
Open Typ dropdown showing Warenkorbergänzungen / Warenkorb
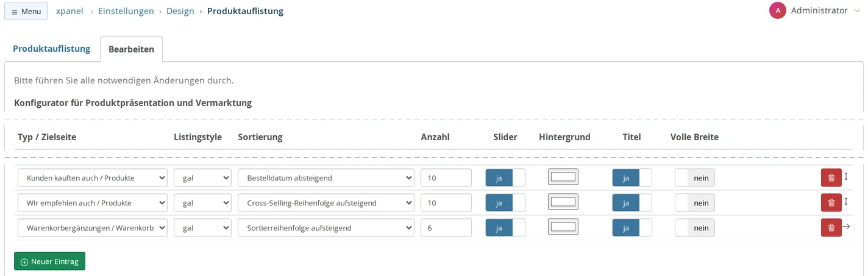click(x=93, y=228)
